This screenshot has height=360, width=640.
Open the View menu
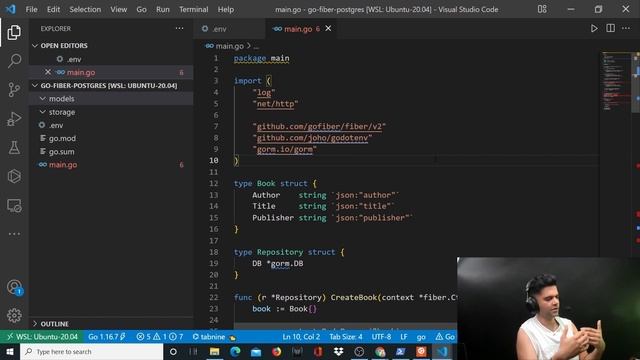point(118,9)
